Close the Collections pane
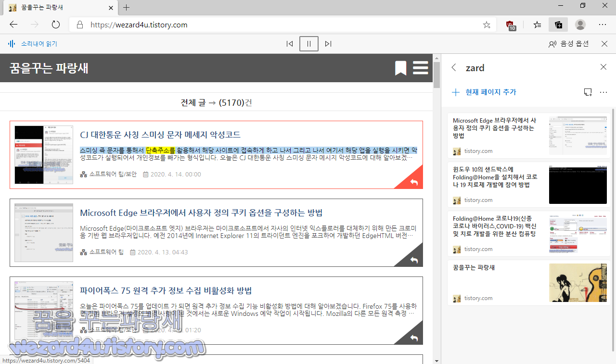 [x=603, y=67]
